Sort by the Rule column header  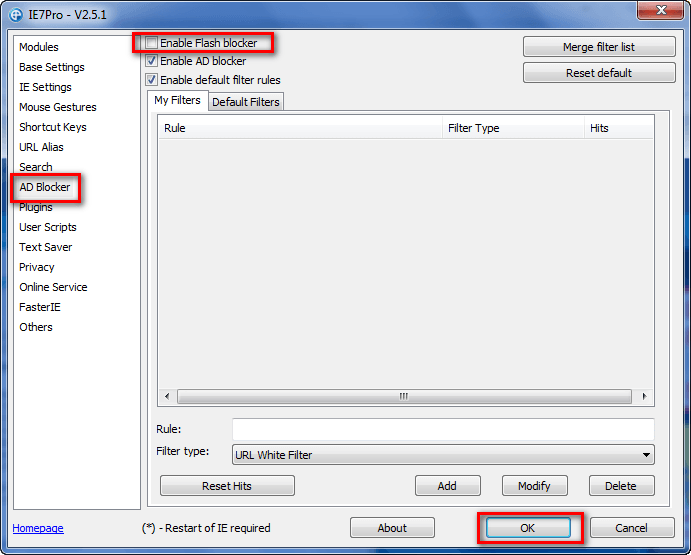[301, 128]
